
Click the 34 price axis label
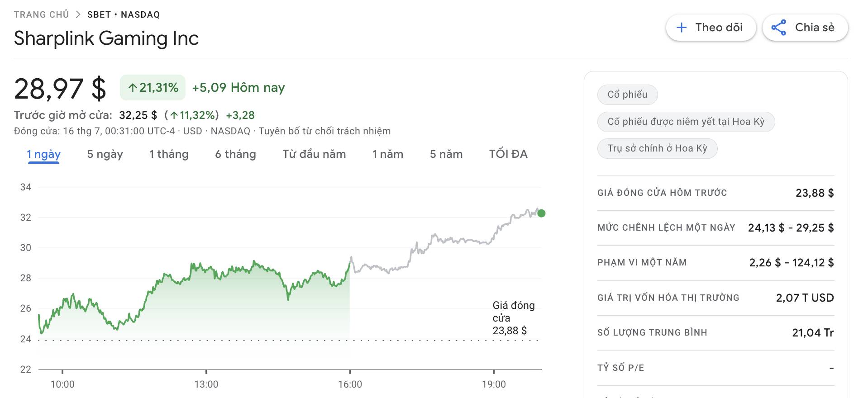26,187
